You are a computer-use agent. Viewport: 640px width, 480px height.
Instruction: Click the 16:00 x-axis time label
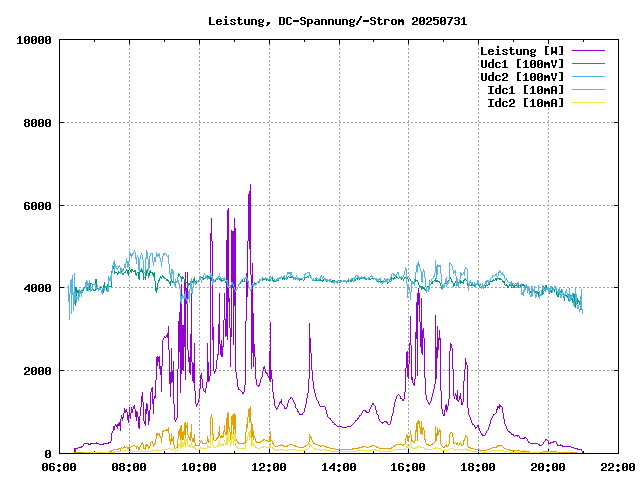[407, 467]
